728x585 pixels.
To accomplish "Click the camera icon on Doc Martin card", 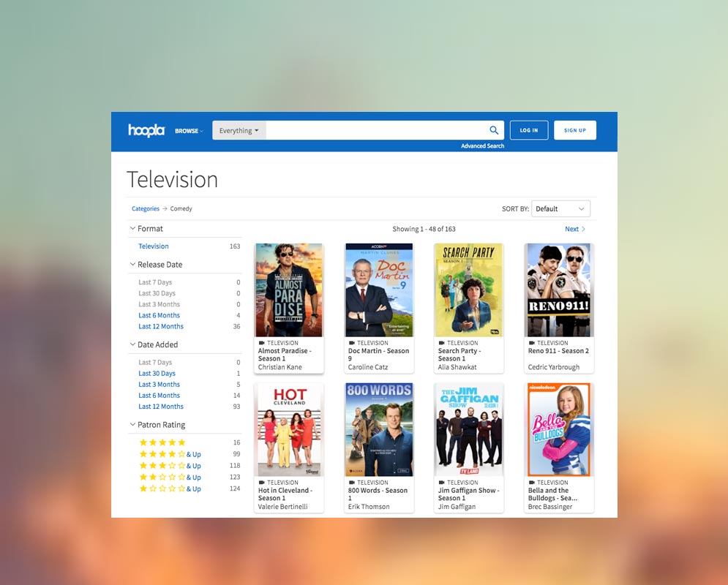I will point(351,343).
